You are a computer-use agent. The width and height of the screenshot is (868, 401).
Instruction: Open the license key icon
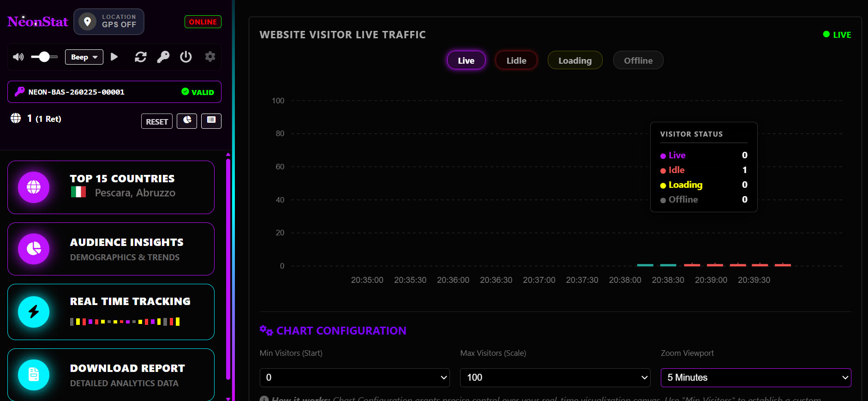pyautogui.click(x=163, y=57)
